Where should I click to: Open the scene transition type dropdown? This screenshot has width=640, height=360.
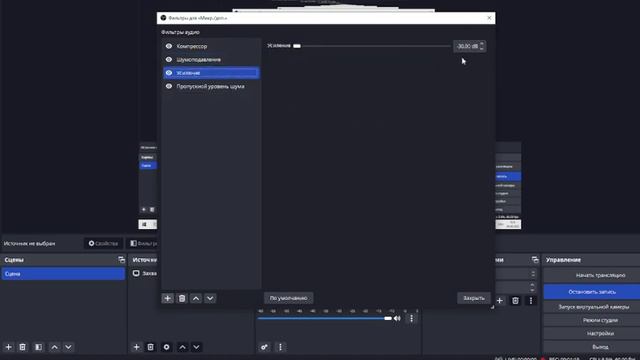517,273
